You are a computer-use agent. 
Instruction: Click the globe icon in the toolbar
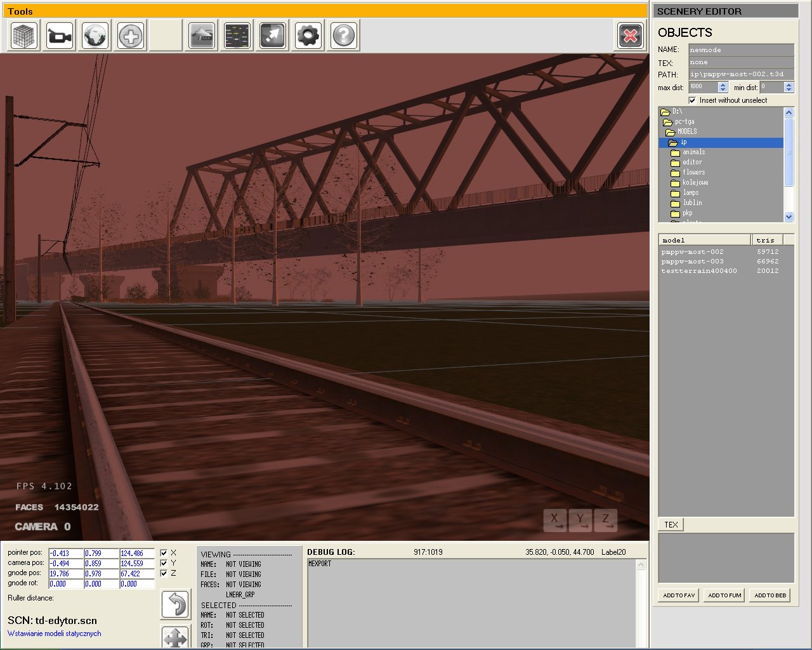[x=96, y=36]
